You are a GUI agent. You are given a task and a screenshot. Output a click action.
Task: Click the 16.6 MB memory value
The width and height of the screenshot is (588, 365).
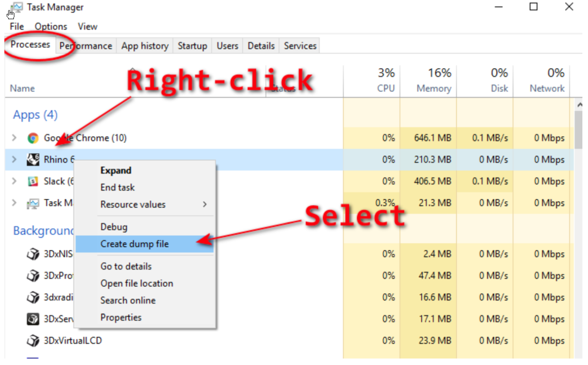(x=436, y=297)
